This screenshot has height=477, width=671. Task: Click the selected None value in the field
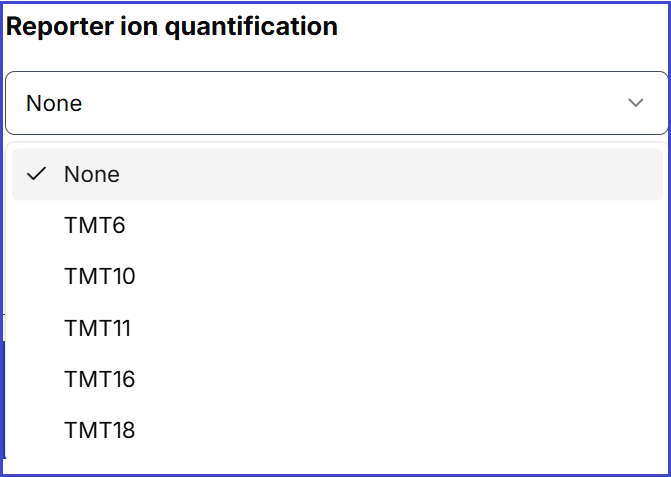(x=54, y=103)
